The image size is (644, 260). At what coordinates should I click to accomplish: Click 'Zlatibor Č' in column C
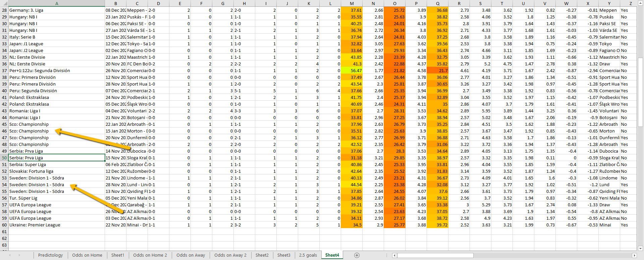pos(137,164)
